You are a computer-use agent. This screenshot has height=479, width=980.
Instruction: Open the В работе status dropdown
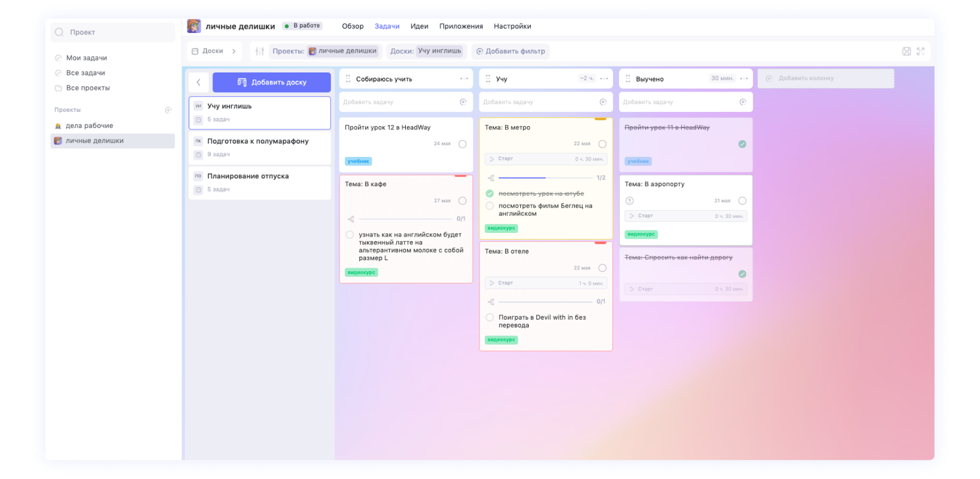303,26
